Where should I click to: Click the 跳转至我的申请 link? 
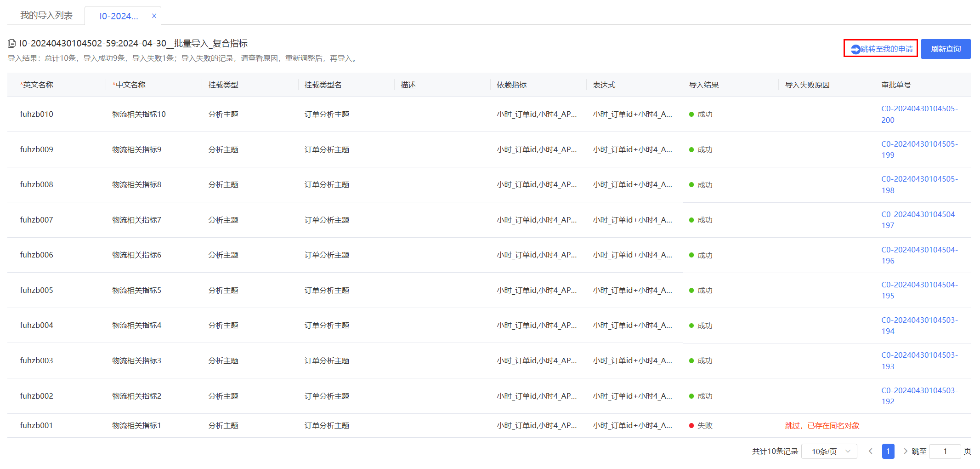pyautogui.click(x=881, y=49)
